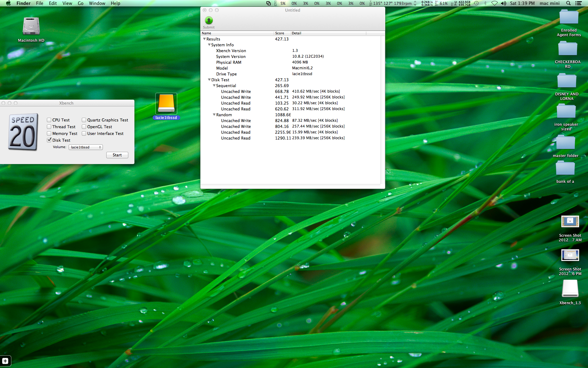Viewport: 588px width, 368px height.
Task: Collapse the Sequential disclosure triangle
Action: point(214,86)
